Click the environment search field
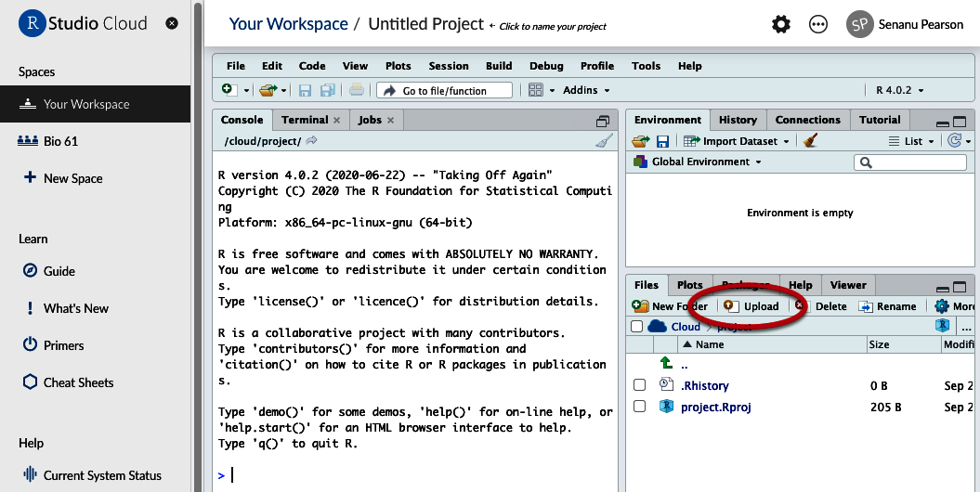The height and width of the screenshot is (492, 980). click(x=910, y=162)
